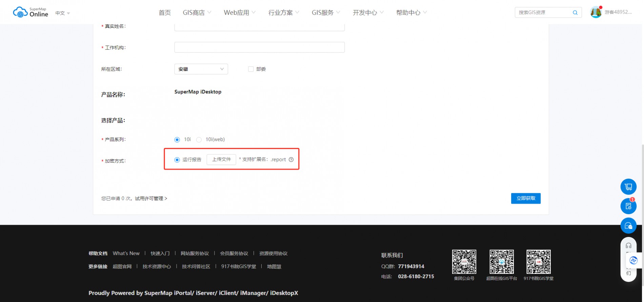The height and width of the screenshot is (302, 644).
Task: Click the headset contact icon
Action: tap(628, 246)
